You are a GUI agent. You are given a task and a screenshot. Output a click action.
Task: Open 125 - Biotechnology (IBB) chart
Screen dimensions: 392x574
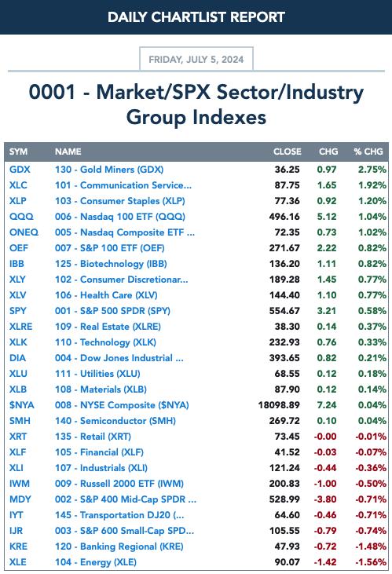pos(111,264)
